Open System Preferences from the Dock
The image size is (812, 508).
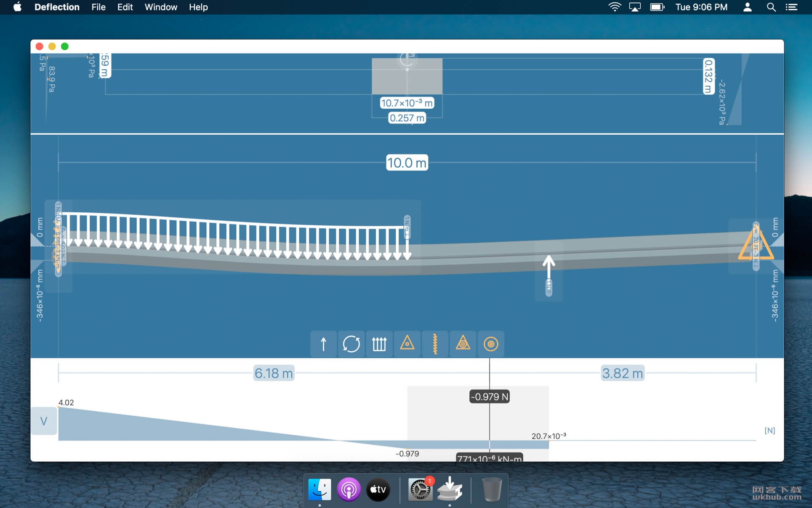click(420, 489)
